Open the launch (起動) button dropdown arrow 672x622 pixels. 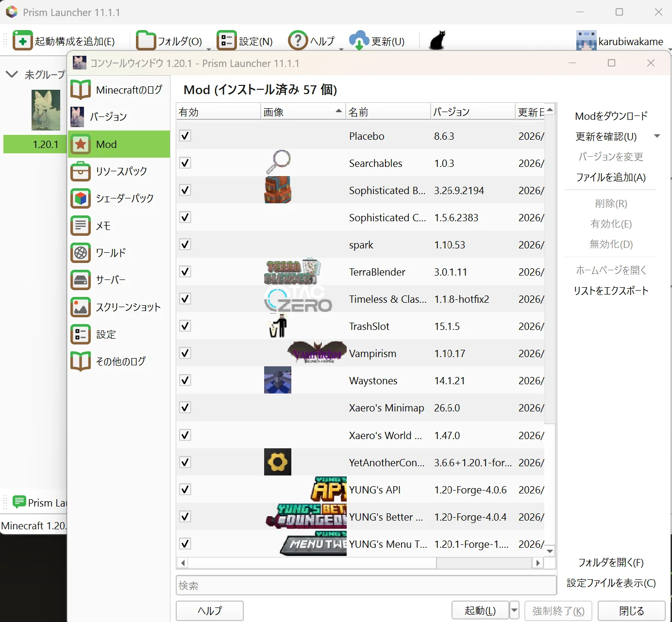(x=514, y=610)
